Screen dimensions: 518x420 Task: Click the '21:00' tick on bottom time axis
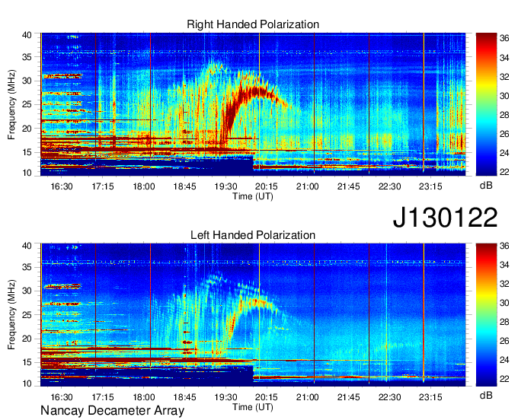(308, 397)
